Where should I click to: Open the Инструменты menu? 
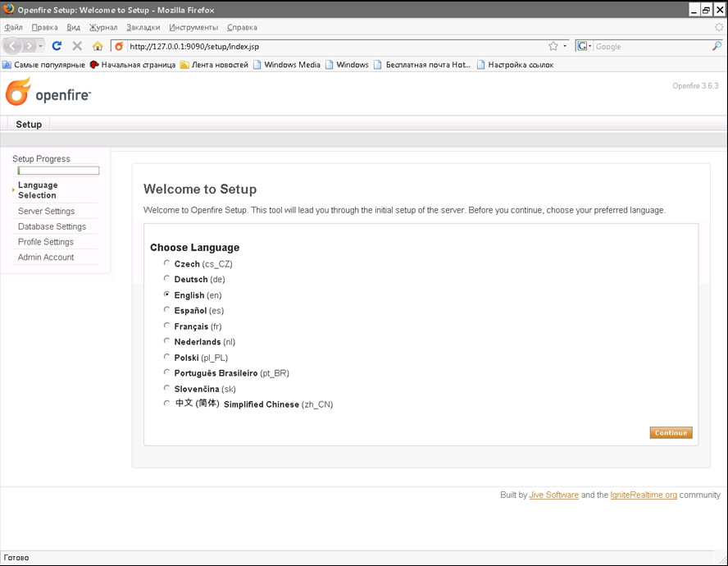click(x=193, y=27)
